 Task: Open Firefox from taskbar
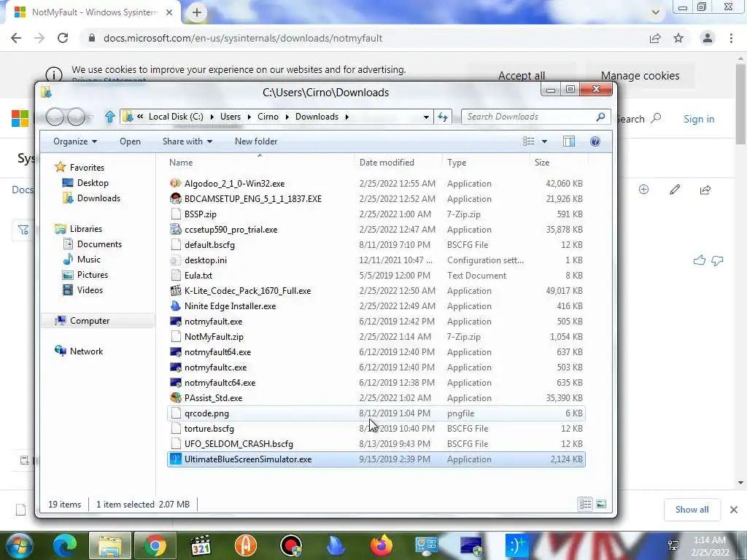[381, 545]
